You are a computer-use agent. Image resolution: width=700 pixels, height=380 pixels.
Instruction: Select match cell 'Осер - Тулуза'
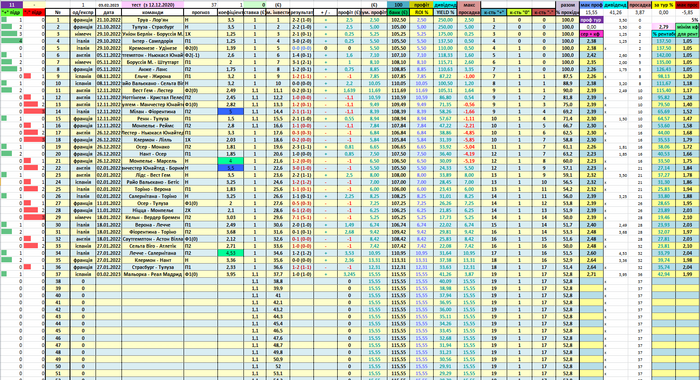(x=152, y=204)
